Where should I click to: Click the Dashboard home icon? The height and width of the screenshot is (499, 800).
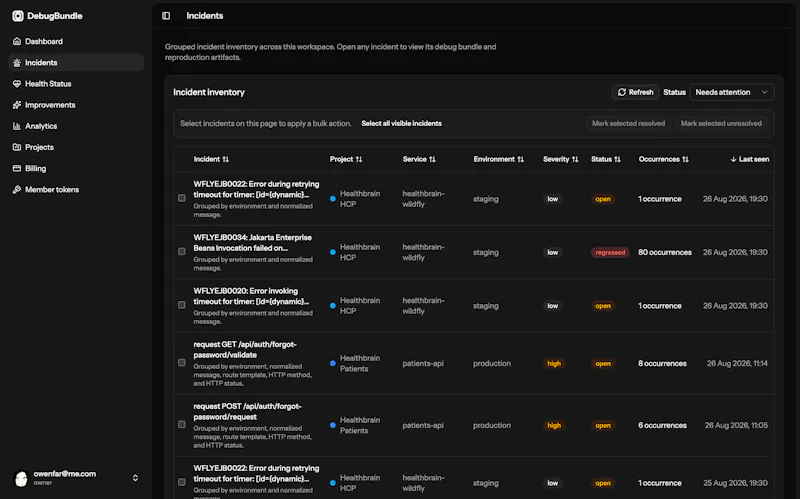[17, 41]
